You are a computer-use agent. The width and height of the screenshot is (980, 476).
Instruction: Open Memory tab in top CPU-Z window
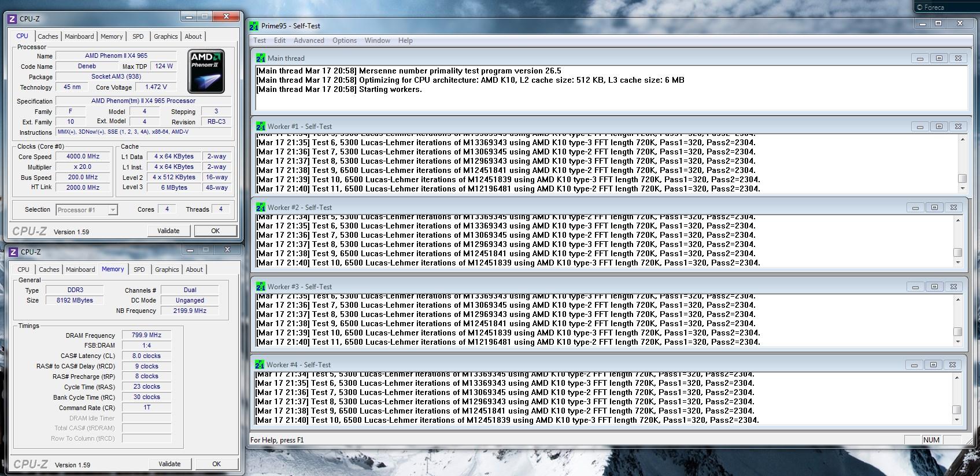pyautogui.click(x=112, y=36)
